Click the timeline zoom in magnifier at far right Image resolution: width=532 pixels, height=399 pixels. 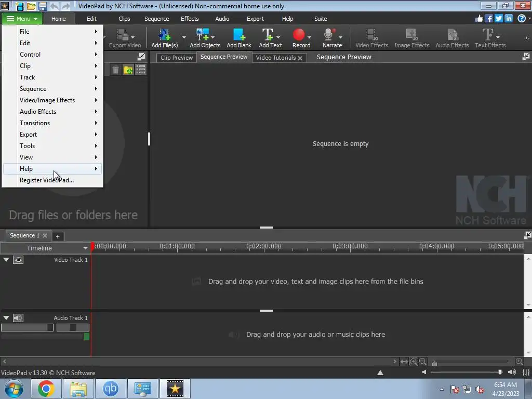tap(519, 362)
